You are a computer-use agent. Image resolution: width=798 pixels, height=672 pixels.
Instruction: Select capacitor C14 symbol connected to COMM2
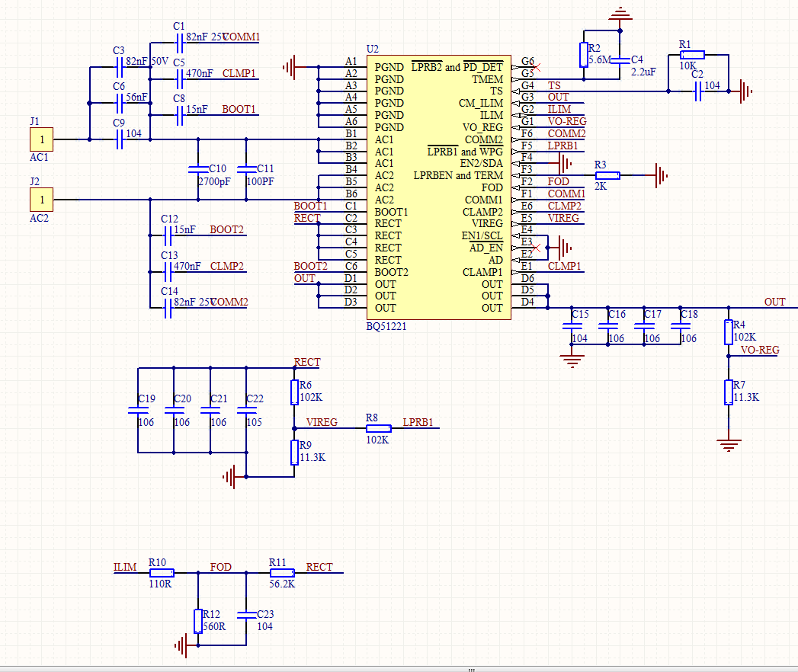click(168, 308)
